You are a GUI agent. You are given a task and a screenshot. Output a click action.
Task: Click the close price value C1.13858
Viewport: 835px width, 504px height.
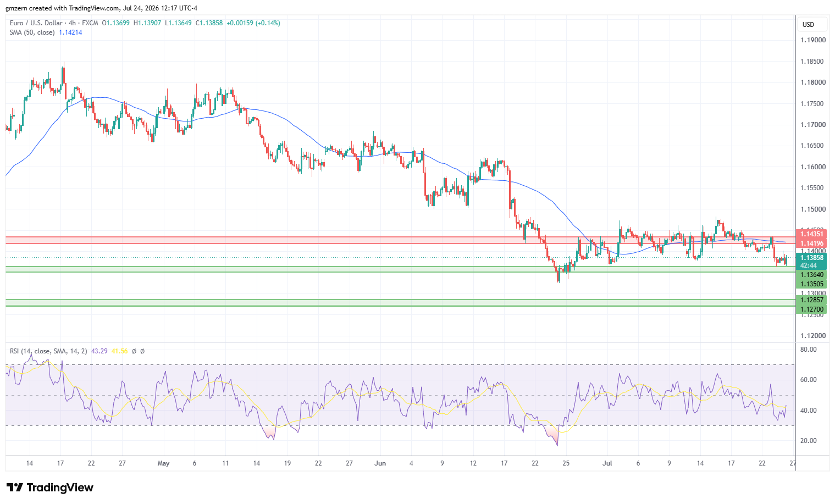(209, 23)
